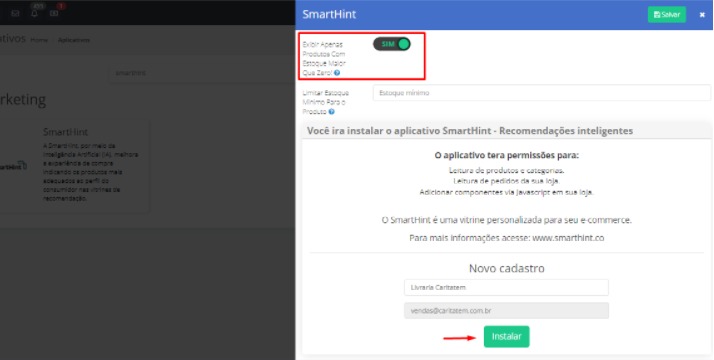714x360 pixels.
Task: Close the SmartHint side panel
Action: 702,15
